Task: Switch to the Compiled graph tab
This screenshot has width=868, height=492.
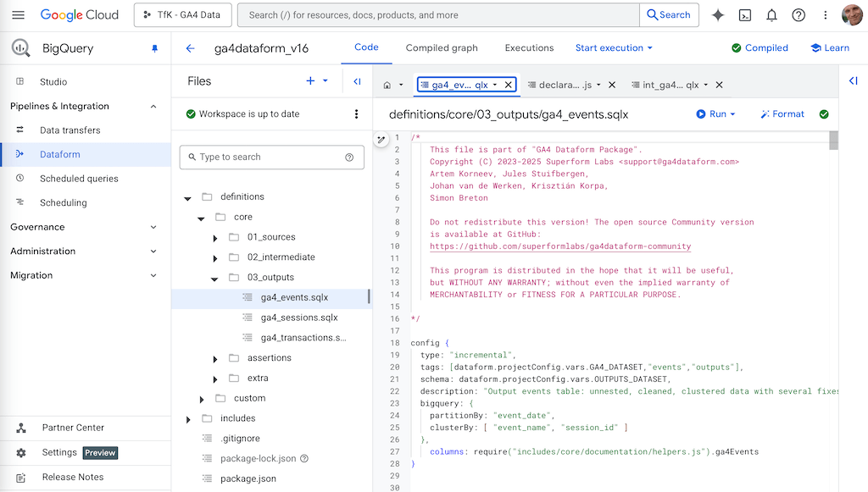Action: point(442,48)
